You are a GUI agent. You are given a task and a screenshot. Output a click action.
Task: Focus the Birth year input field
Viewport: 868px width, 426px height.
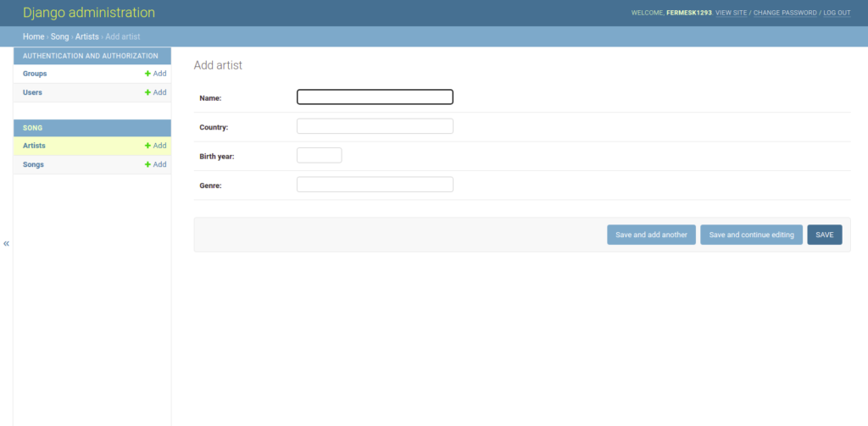320,156
